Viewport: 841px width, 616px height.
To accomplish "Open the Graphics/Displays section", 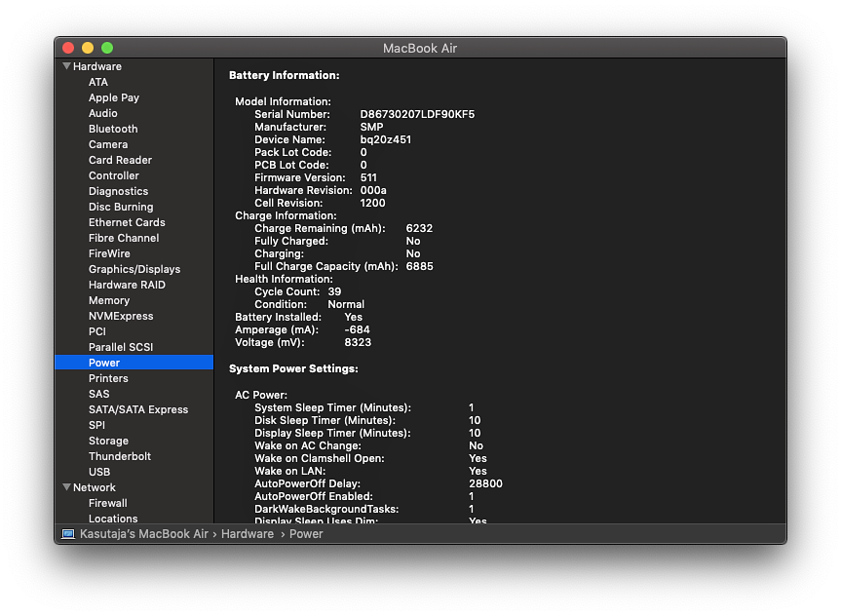I will 134,269.
